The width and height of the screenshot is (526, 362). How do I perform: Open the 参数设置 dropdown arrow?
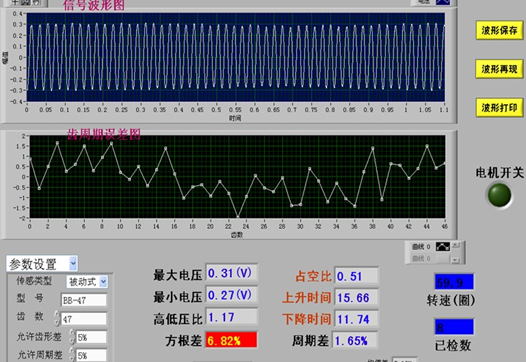click(73, 264)
